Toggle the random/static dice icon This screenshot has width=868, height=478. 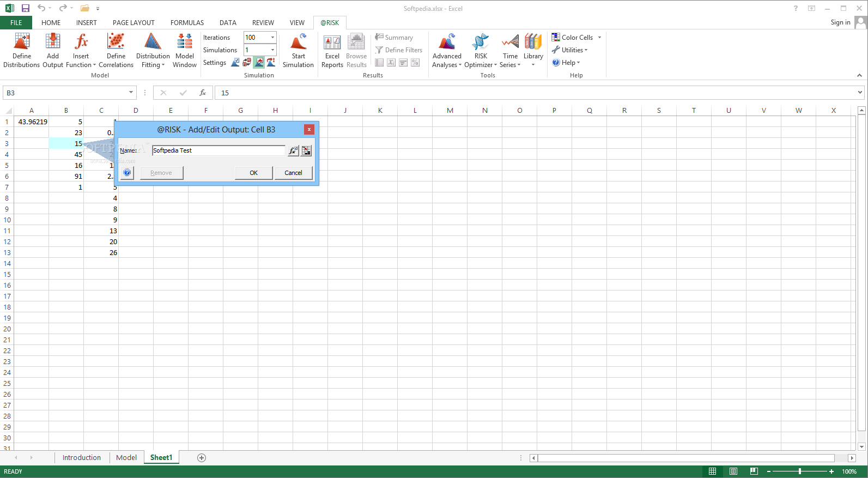pos(247,62)
